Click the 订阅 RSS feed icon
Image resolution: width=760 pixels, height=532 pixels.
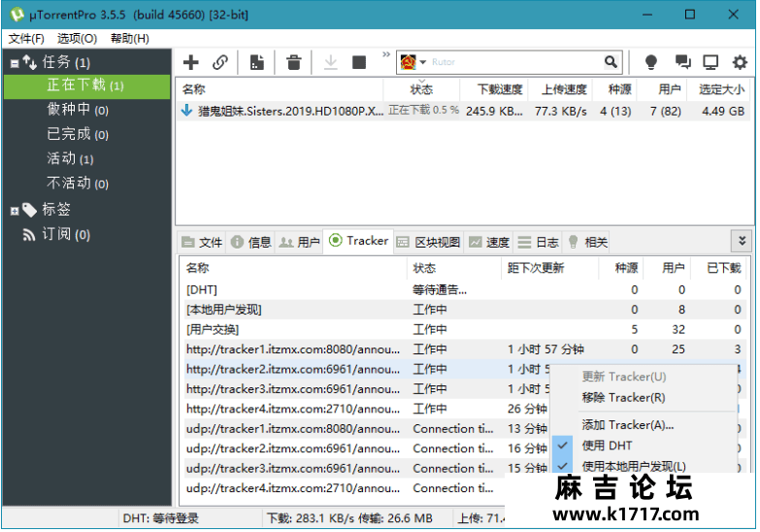(29, 235)
